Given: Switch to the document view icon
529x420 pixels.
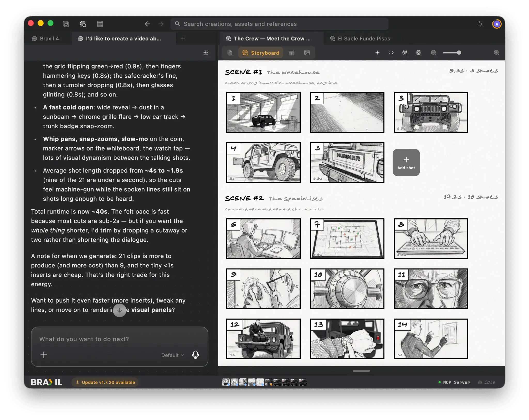Looking at the screenshot, I should coord(230,53).
